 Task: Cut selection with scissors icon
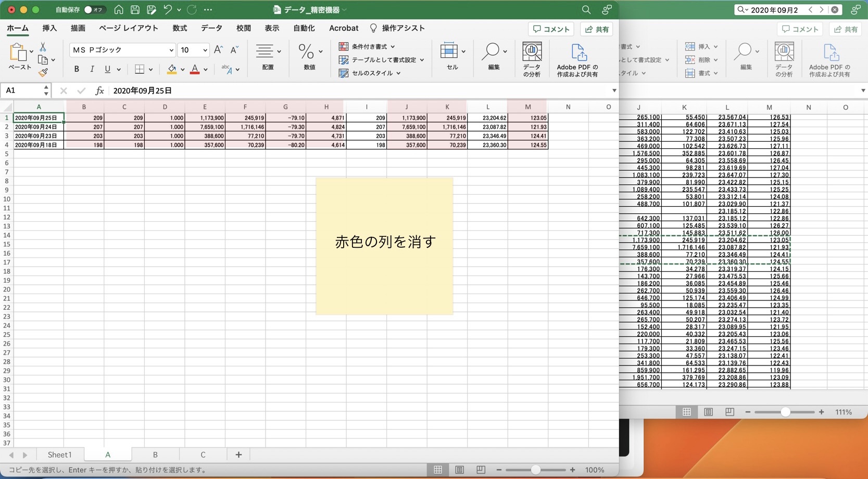click(43, 47)
